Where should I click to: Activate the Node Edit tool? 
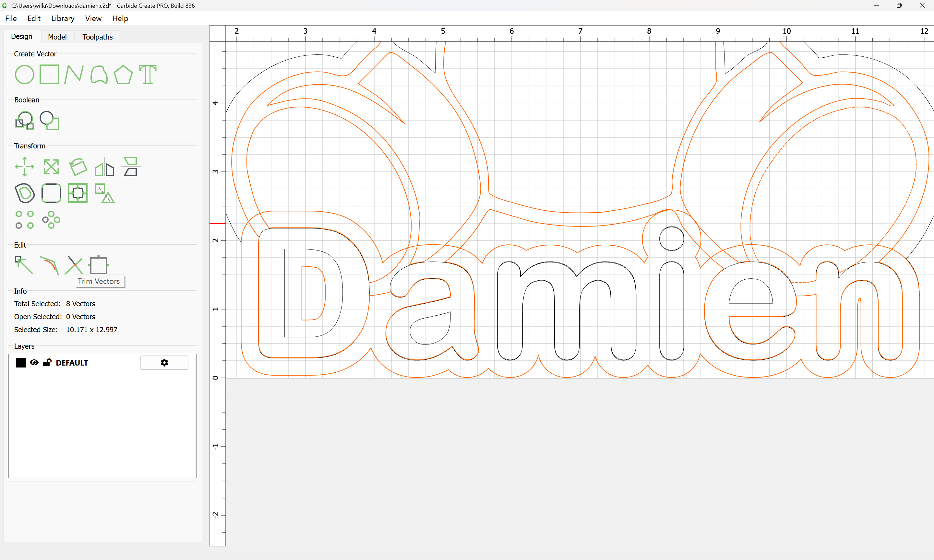point(24,265)
